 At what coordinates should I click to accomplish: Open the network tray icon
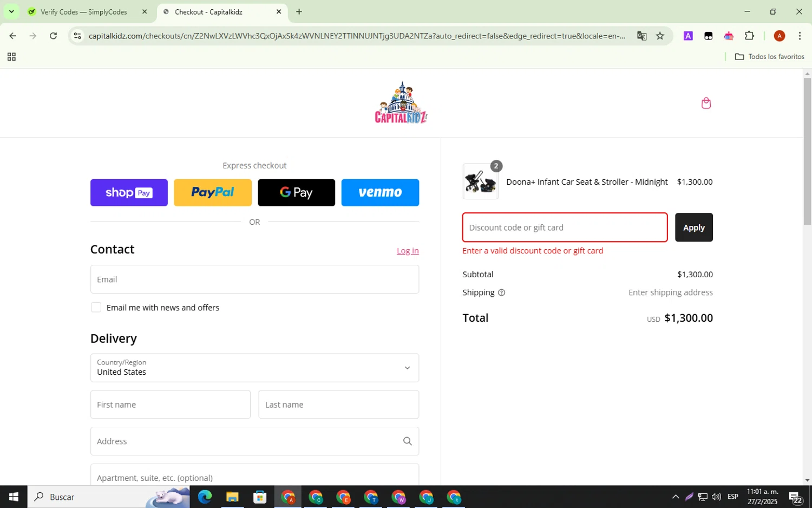click(703, 497)
